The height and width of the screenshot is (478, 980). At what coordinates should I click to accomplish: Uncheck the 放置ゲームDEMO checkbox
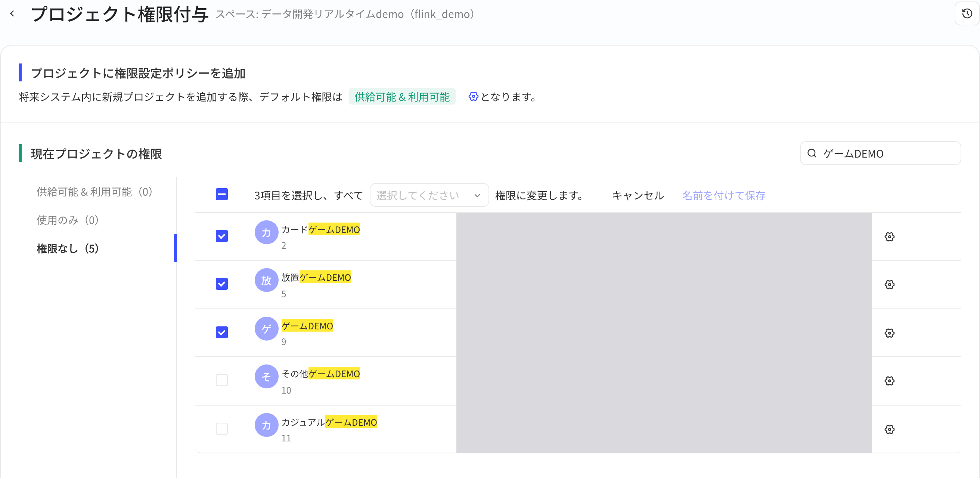[222, 284]
